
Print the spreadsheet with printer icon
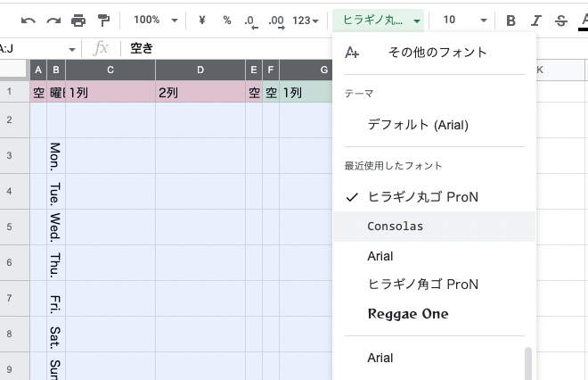pyautogui.click(x=78, y=21)
